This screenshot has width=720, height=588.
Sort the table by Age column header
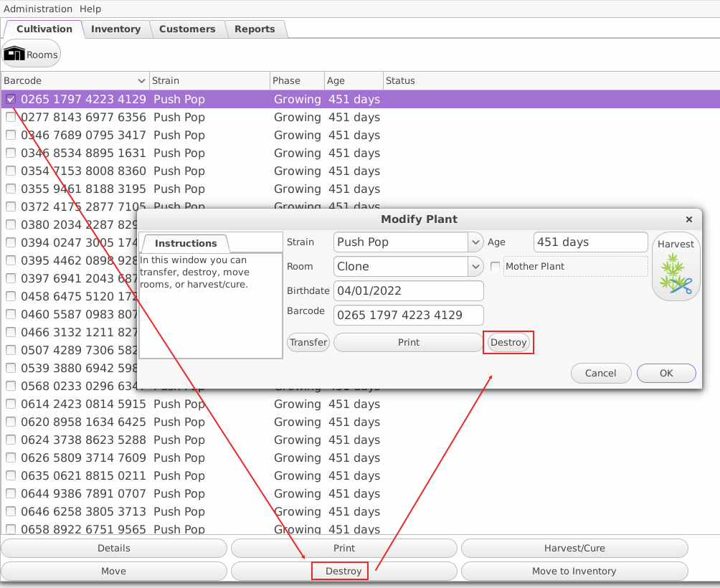click(353, 81)
